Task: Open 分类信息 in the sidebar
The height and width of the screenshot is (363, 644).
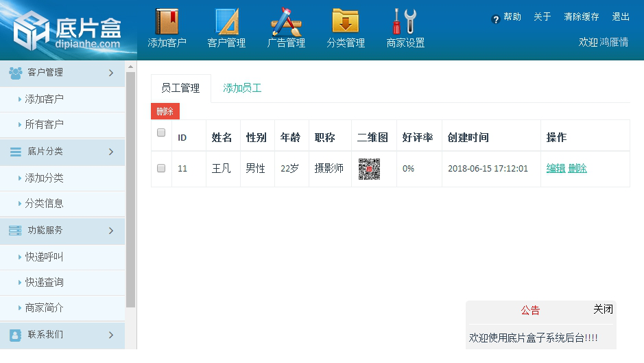Action: point(45,204)
